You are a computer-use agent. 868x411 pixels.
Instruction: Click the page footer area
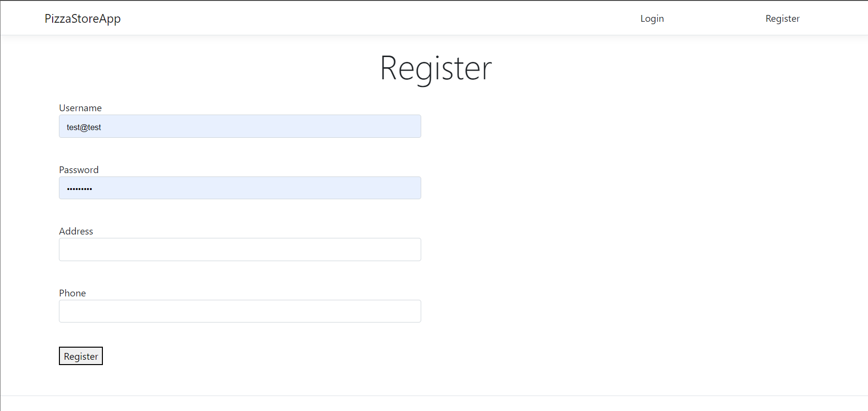click(434, 406)
